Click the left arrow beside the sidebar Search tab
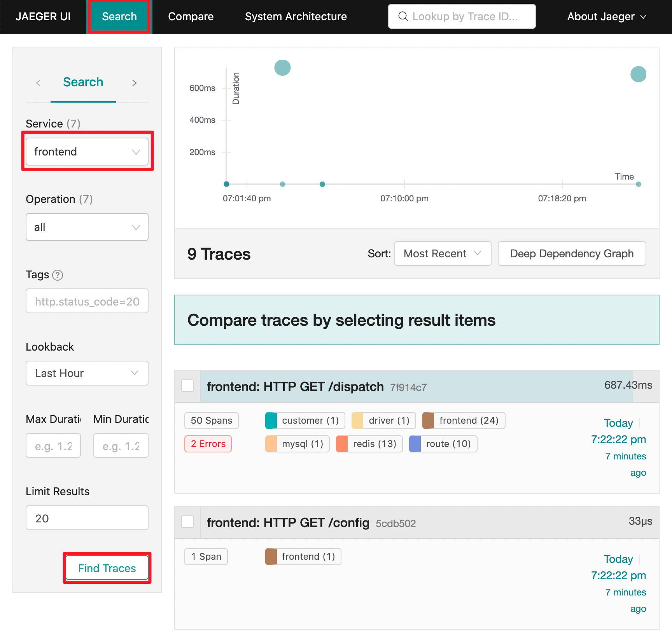 38,83
